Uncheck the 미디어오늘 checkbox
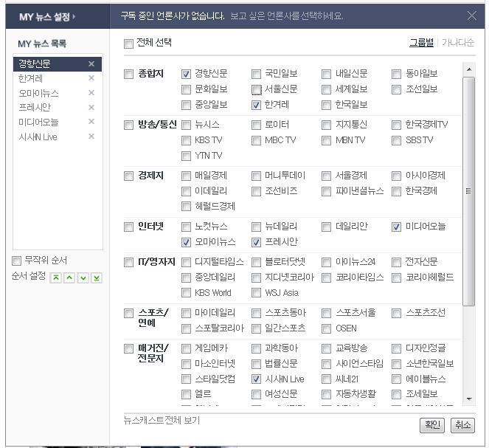Image resolution: width=489 pixels, height=448 pixels. [396, 227]
